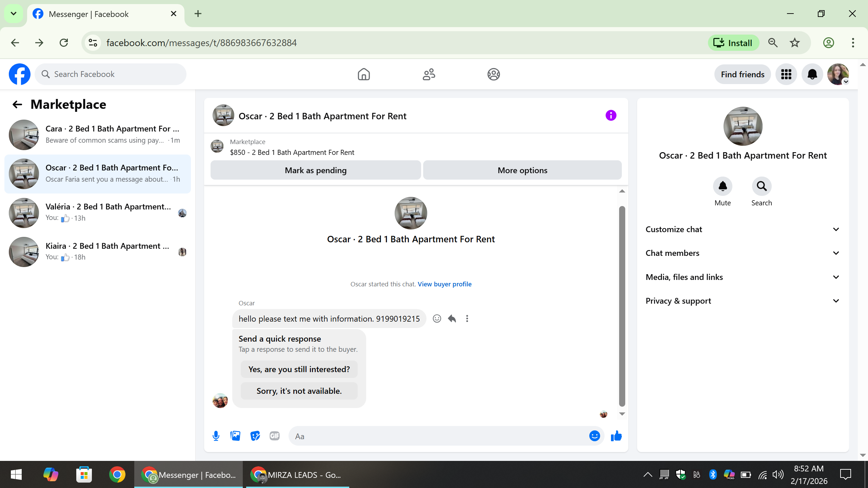Open emoji picker in message box
This screenshot has height=488, width=868.
pos(594,436)
